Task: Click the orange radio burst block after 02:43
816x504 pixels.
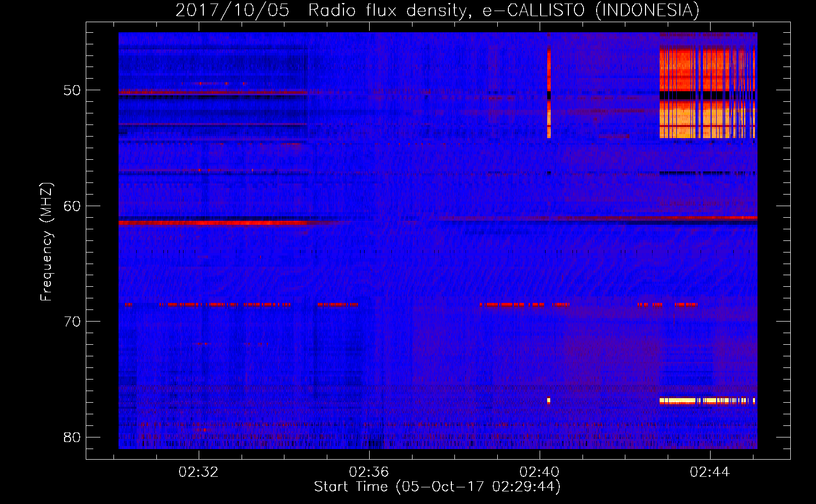Action: 707,93
